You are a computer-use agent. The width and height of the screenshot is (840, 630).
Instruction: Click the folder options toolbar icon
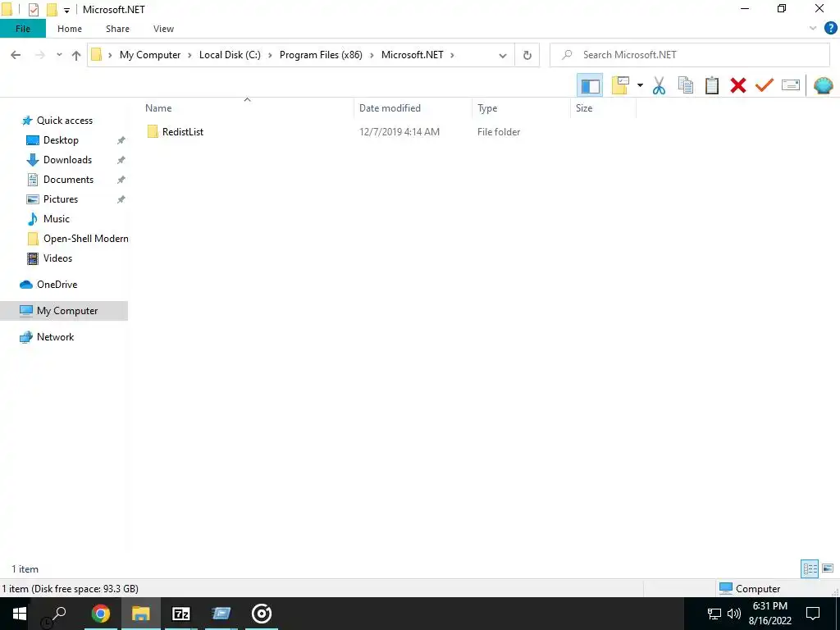[620, 85]
